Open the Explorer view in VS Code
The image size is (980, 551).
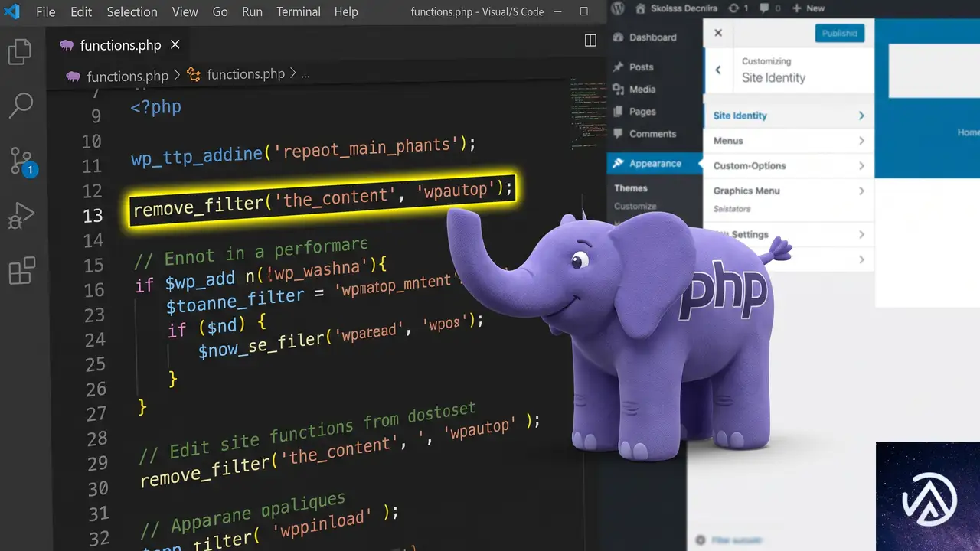(19, 53)
